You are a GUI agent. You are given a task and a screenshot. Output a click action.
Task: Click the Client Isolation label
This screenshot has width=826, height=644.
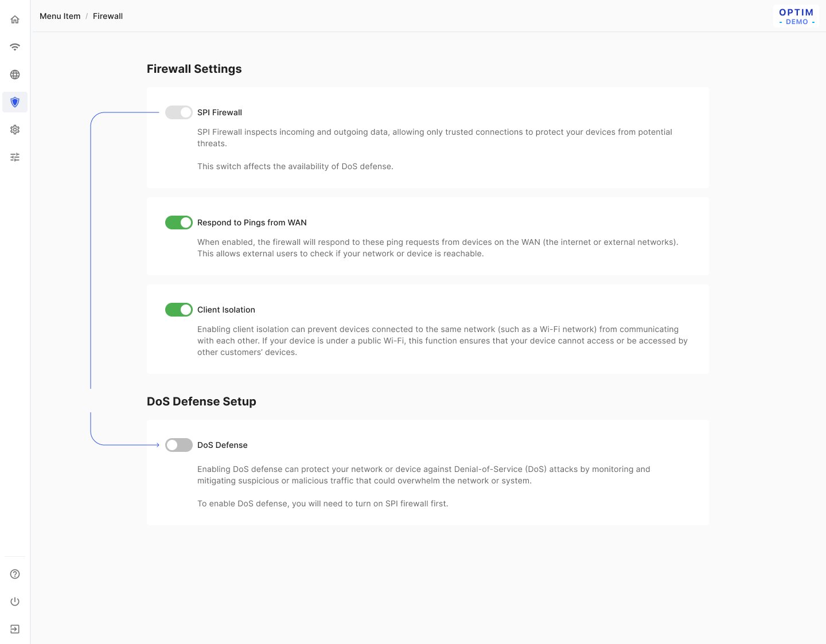pyautogui.click(x=226, y=310)
